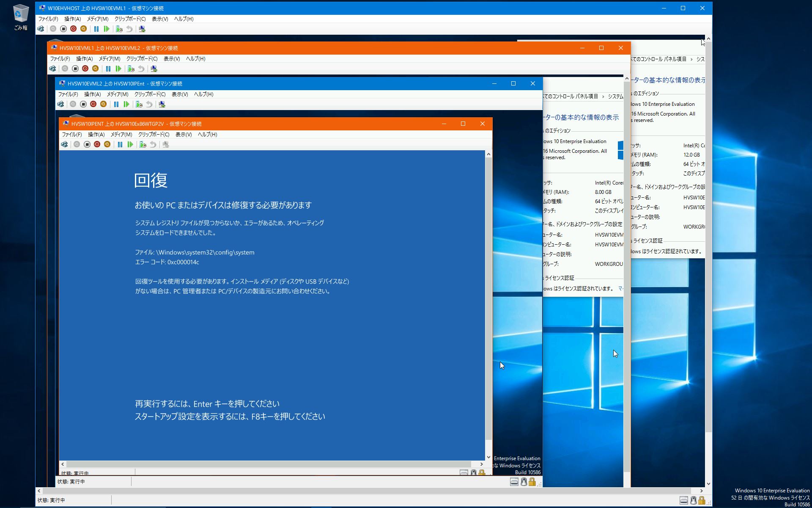Image resolution: width=812 pixels, height=508 pixels.
Task: Reset the HVSW10Ex86WTGP2V virtual machine
Action: (130, 144)
